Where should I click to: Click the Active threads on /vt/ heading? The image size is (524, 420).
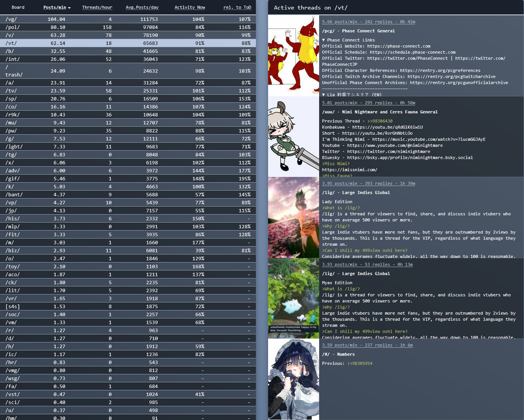tap(311, 8)
